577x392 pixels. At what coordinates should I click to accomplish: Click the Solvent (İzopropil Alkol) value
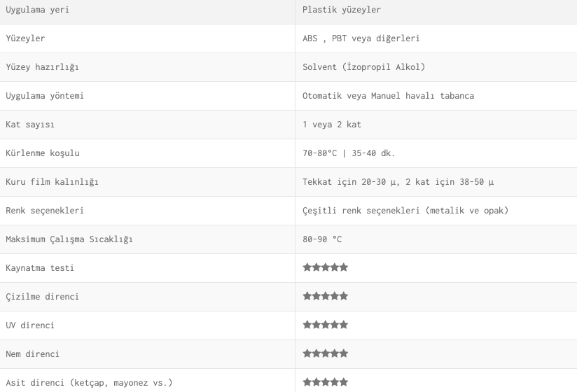tap(363, 67)
